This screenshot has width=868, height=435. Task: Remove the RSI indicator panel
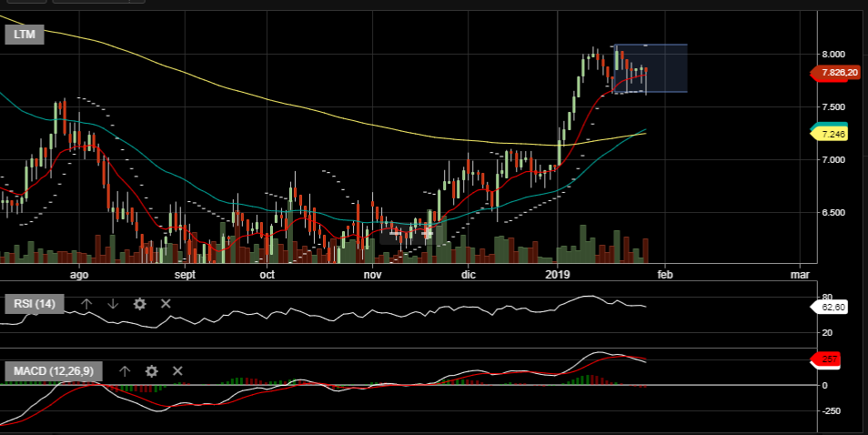[x=167, y=304]
